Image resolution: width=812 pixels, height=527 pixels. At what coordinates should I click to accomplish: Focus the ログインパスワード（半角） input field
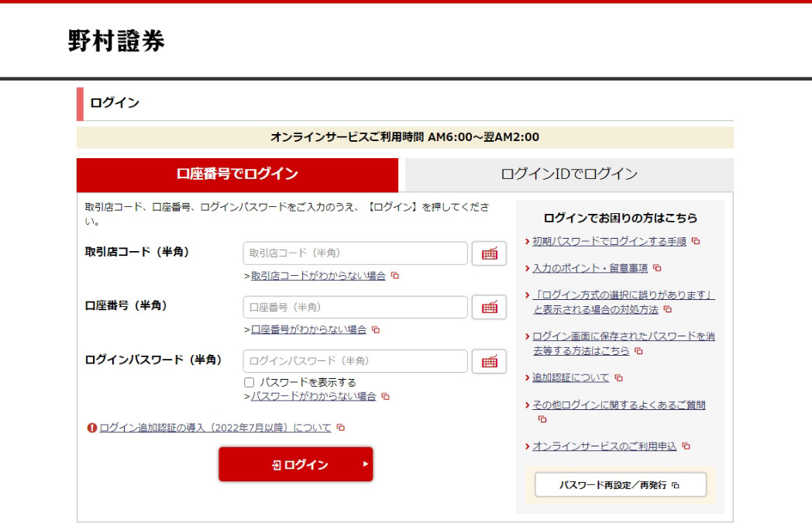(355, 361)
